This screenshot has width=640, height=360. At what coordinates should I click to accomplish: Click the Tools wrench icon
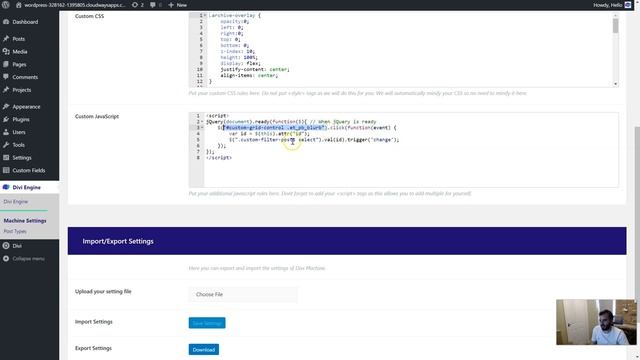pos(6,144)
